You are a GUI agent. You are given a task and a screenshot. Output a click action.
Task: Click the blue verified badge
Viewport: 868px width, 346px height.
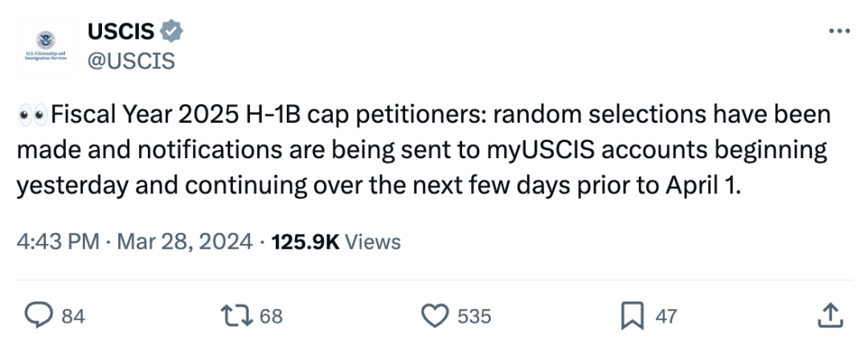(x=172, y=31)
